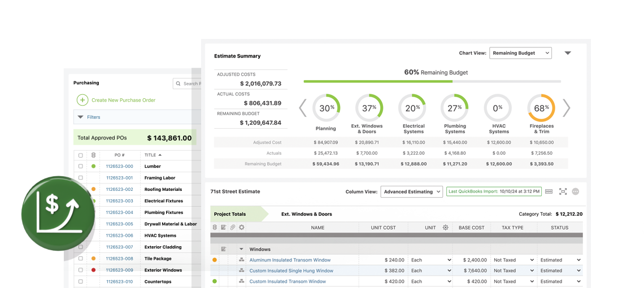Open the Aluminum Insulated Transom Window item link

point(290,260)
